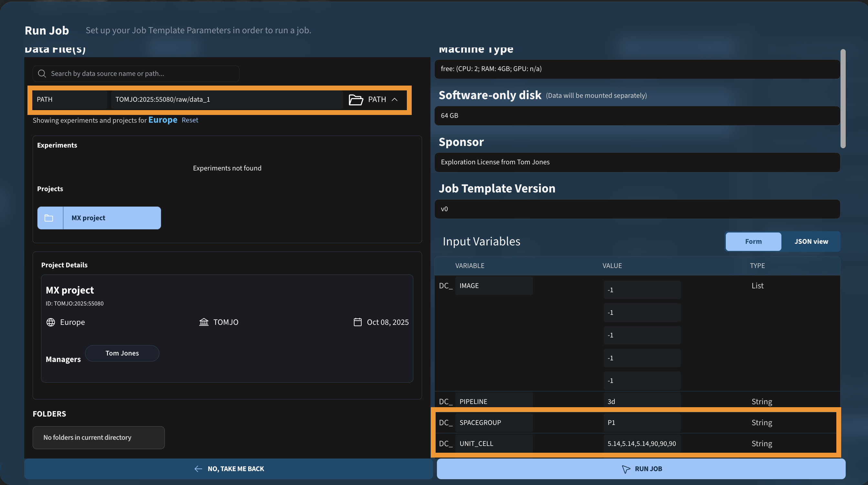Click the calendar icon by Oct 08, 2025

tap(357, 322)
